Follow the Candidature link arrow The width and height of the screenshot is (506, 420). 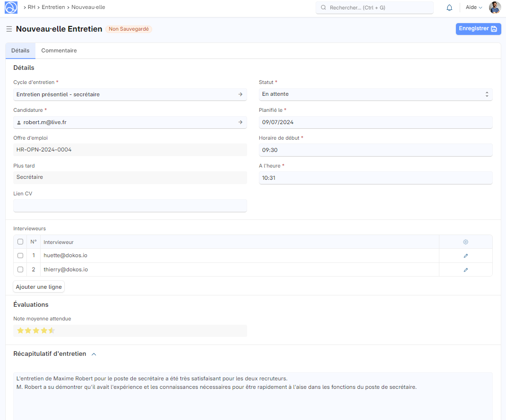click(240, 122)
